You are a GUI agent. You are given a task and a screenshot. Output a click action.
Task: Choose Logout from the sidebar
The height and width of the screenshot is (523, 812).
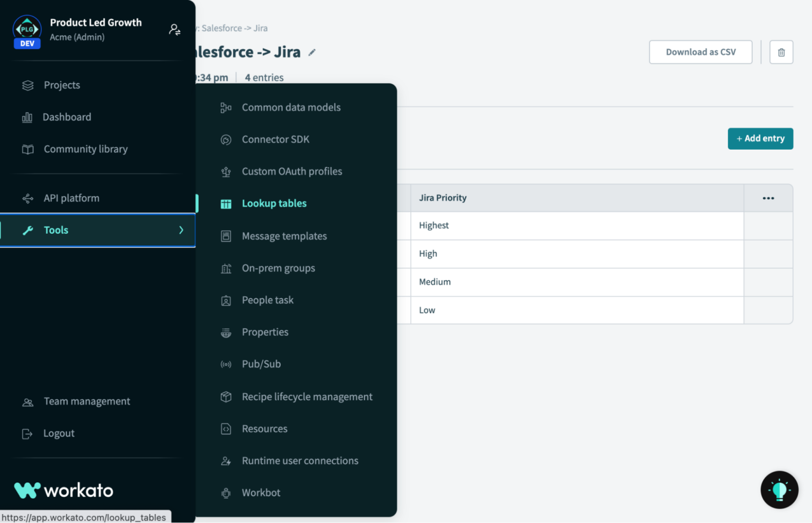tap(58, 433)
